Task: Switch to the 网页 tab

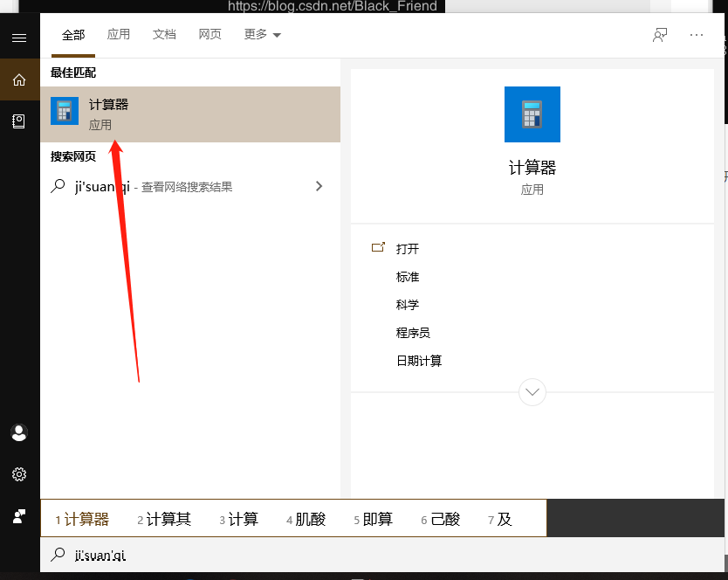Action: coord(209,34)
